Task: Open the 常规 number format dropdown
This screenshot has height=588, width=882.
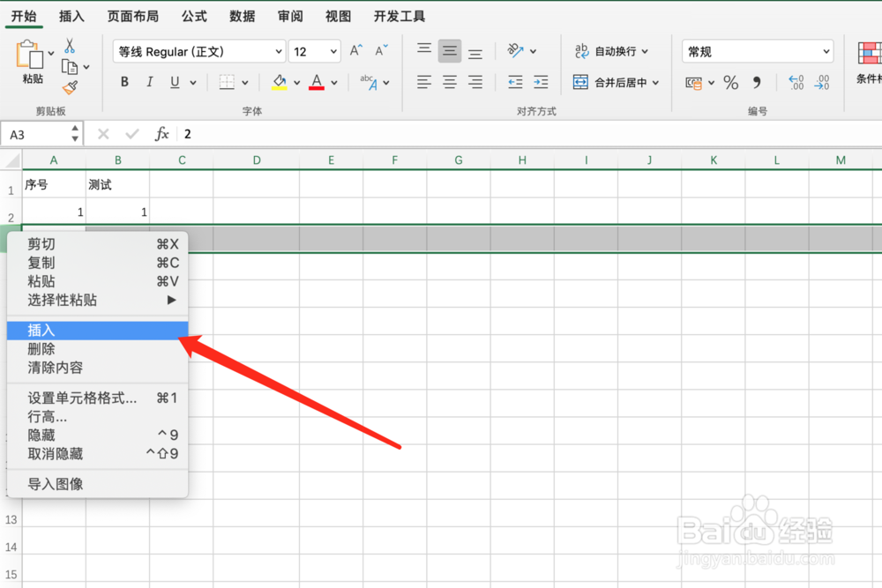Action: coord(757,51)
